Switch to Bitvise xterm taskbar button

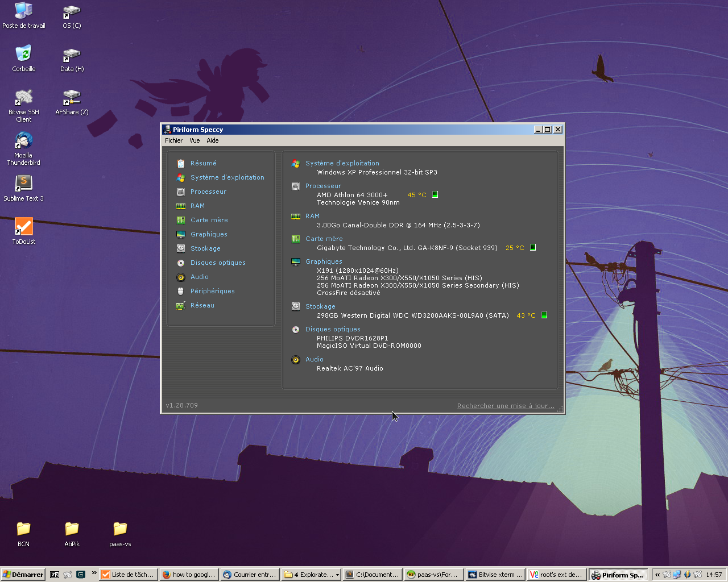click(495, 575)
